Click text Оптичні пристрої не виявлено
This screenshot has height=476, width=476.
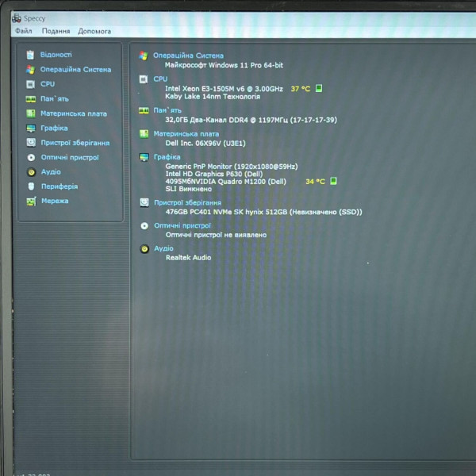216,235
